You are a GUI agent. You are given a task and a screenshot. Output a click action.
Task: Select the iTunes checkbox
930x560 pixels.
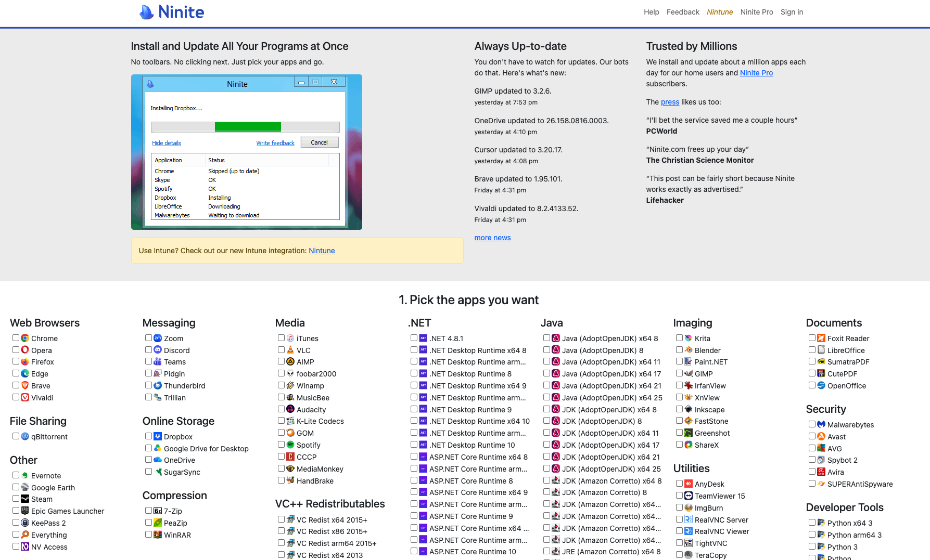(282, 338)
